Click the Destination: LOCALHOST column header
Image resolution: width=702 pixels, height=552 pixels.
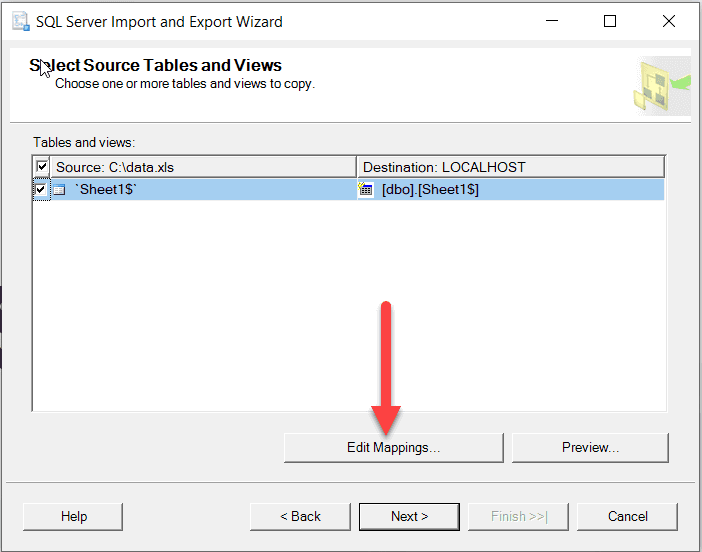(x=510, y=167)
